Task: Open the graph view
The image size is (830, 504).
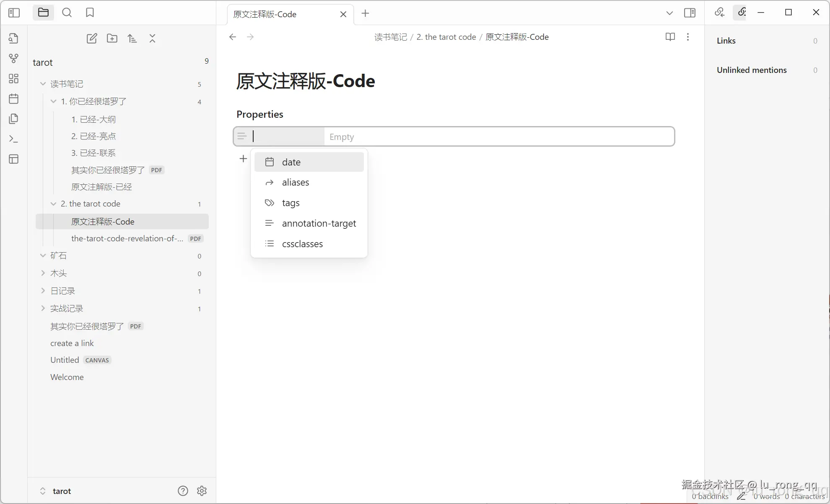Action: [x=14, y=58]
